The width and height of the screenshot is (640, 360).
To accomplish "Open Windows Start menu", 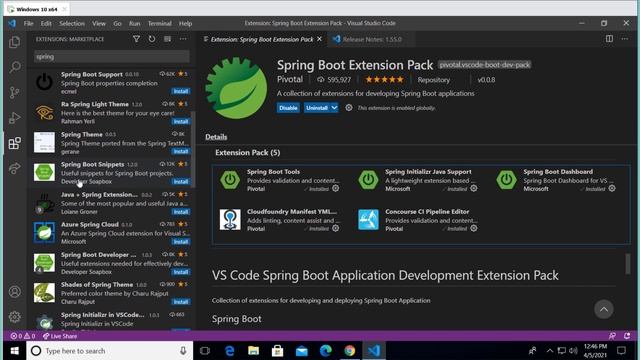I will click(x=15, y=351).
